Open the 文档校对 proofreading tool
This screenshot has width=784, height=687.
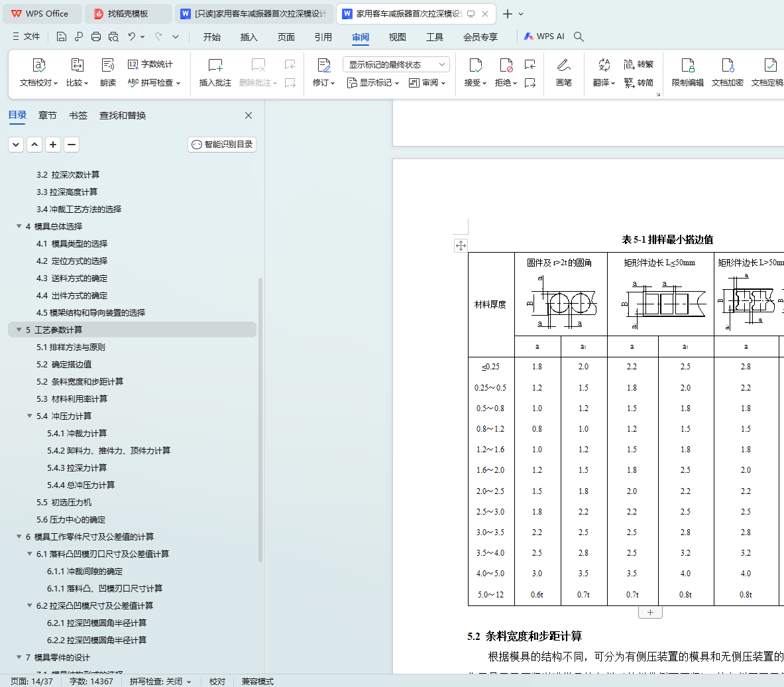point(38,73)
